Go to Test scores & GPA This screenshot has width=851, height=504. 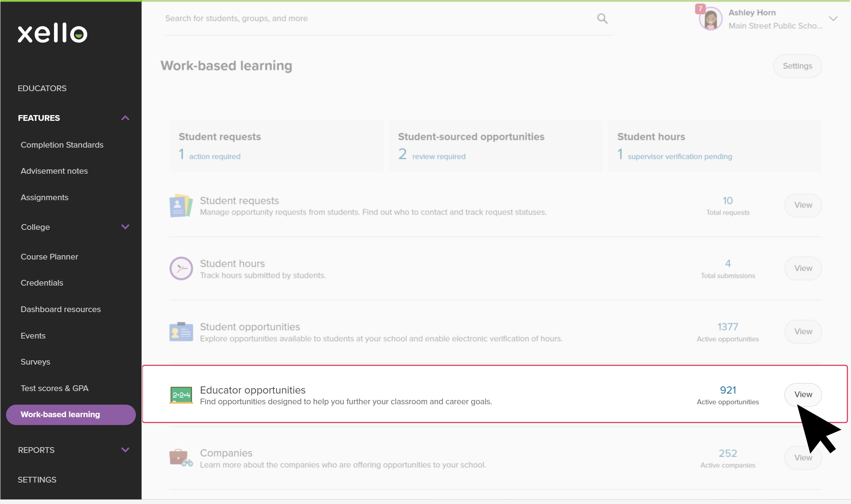coord(54,388)
